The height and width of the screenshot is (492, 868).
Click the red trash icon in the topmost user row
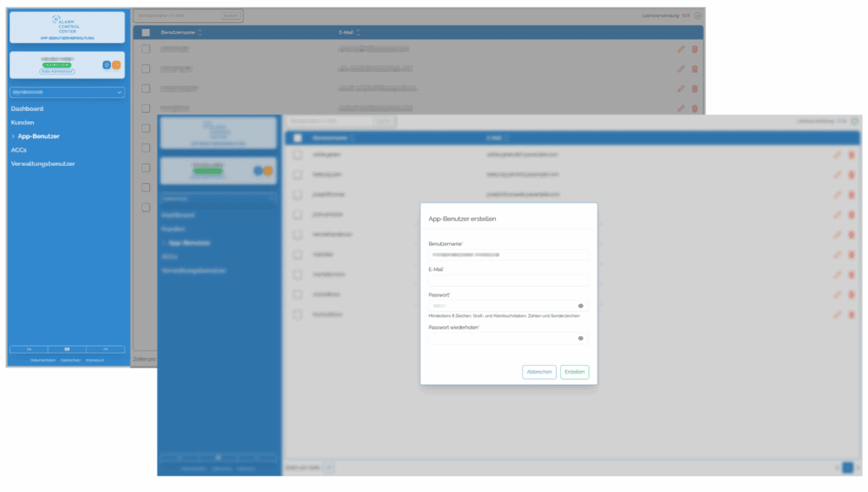pyautogui.click(x=695, y=49)
